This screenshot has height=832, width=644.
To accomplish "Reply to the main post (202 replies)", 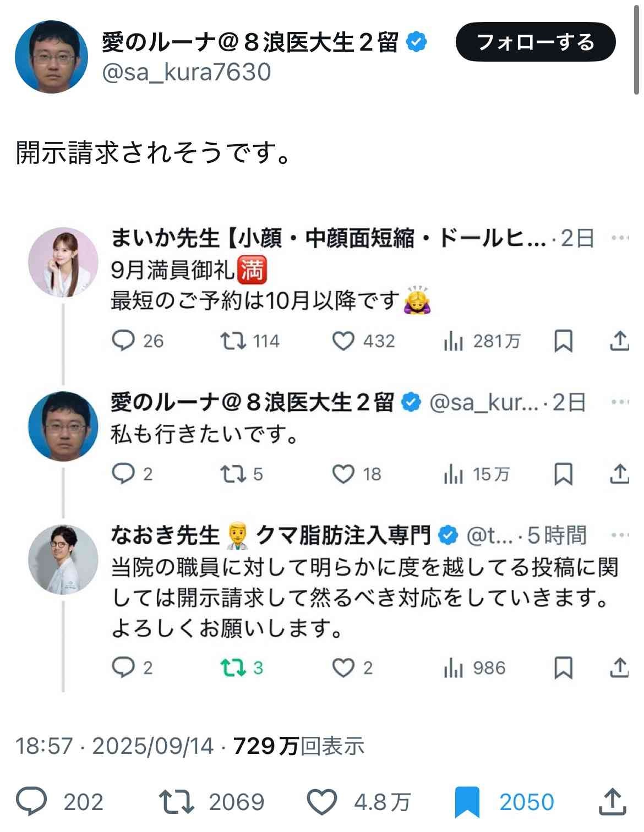I will 32,801.
